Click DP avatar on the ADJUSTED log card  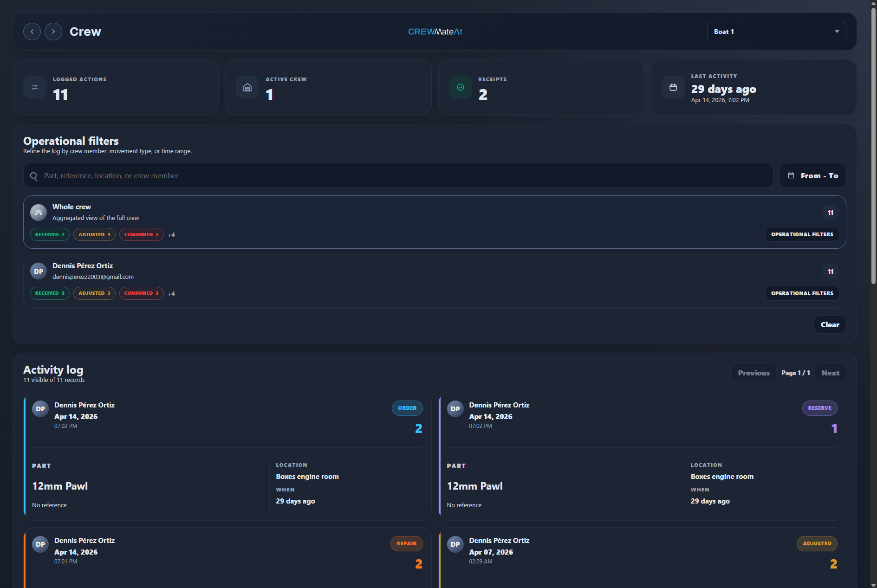pos(455,544)
